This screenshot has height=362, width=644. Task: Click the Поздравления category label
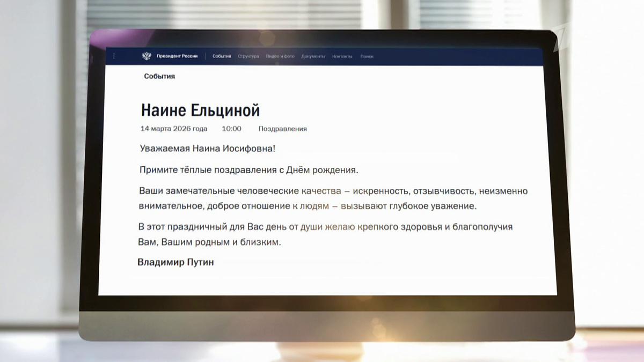283,129
